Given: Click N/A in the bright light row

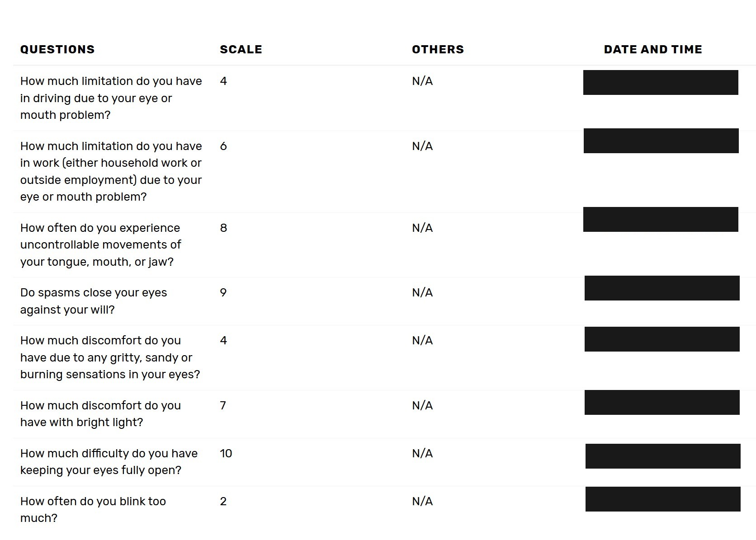Looking at the screenshot, I should coord(422,406).
